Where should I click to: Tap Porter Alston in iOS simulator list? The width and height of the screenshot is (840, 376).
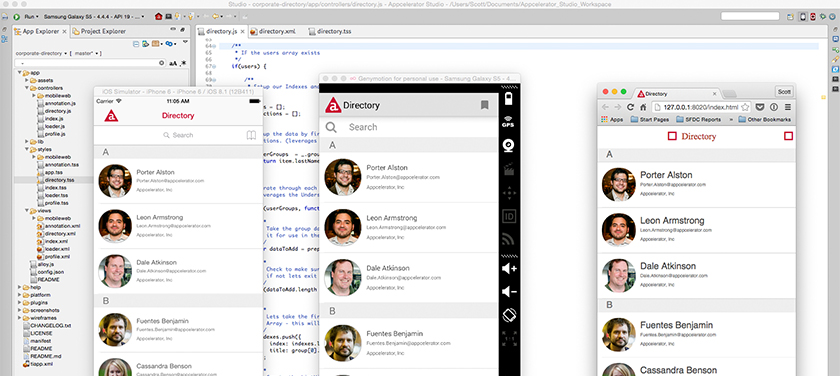coord(178,181)
